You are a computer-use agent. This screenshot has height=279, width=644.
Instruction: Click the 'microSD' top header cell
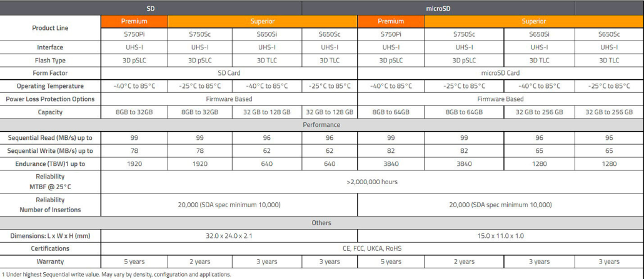coord(438,7)
